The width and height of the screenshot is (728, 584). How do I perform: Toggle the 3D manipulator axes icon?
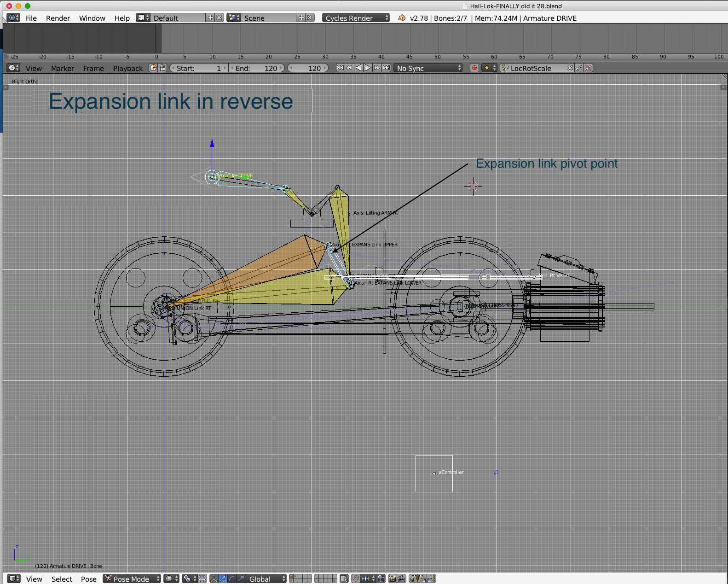[214, 578]
